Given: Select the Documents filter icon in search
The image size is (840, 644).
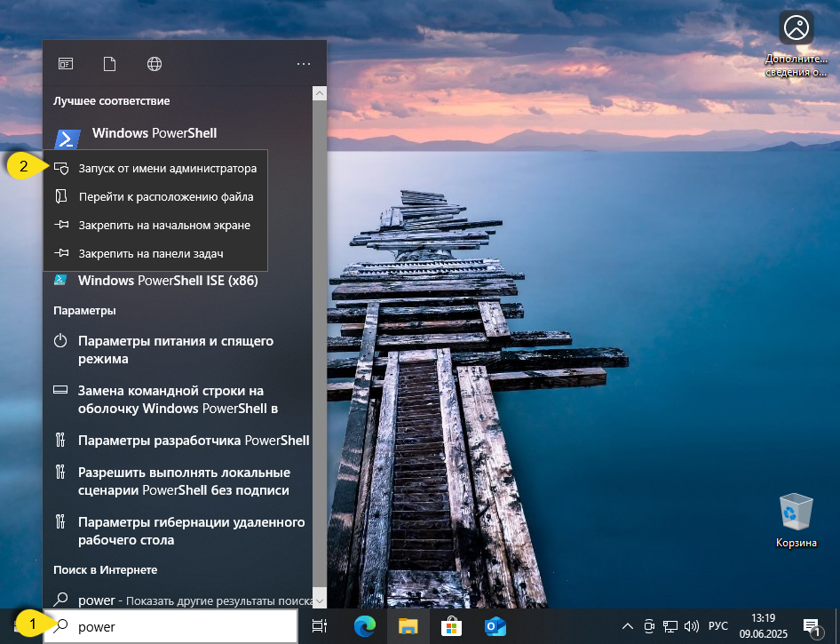Looking at the screenshot, I should (x=109, y=63).
